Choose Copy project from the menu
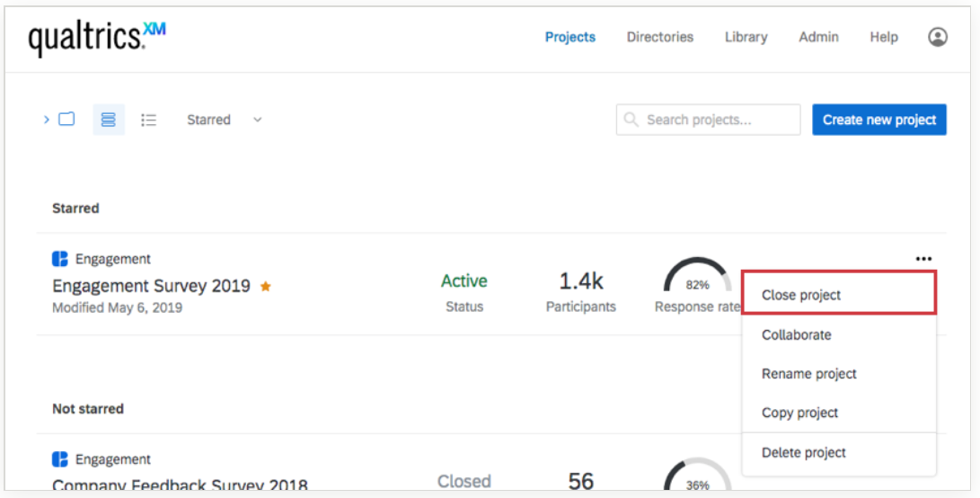Viewport: 980px width, 498px height. coord(800,413)
